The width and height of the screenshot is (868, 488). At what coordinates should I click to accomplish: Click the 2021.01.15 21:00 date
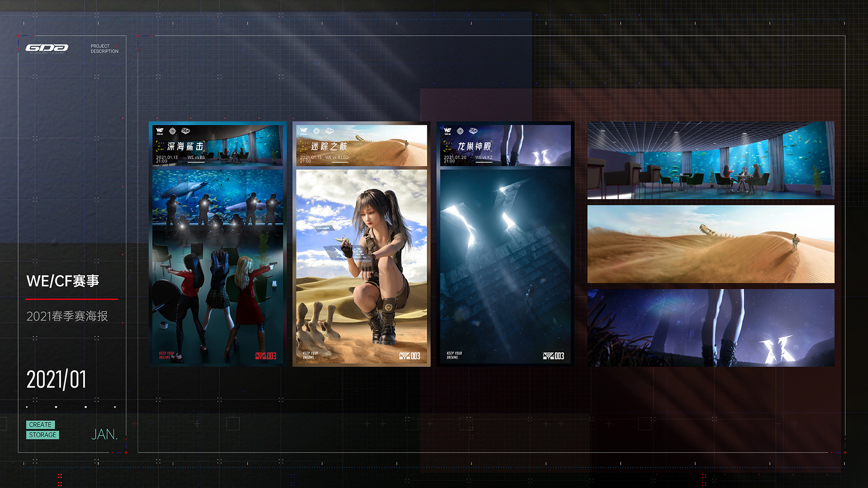311,159
